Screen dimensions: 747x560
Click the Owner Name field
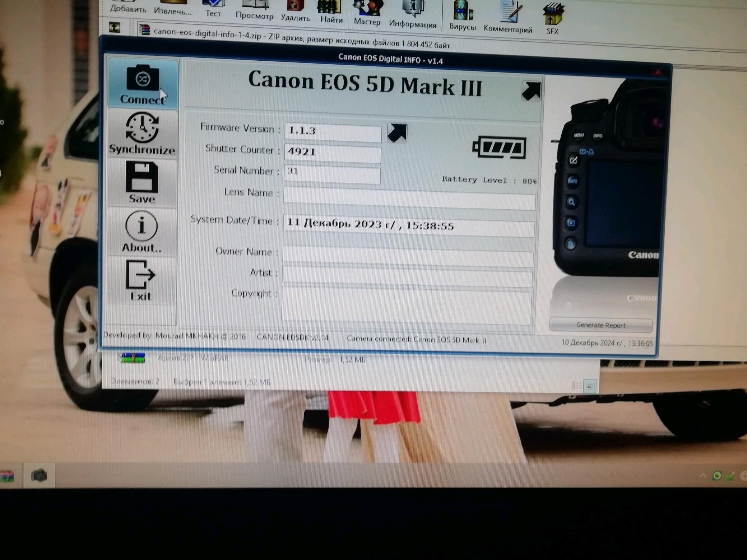point(408,256)
